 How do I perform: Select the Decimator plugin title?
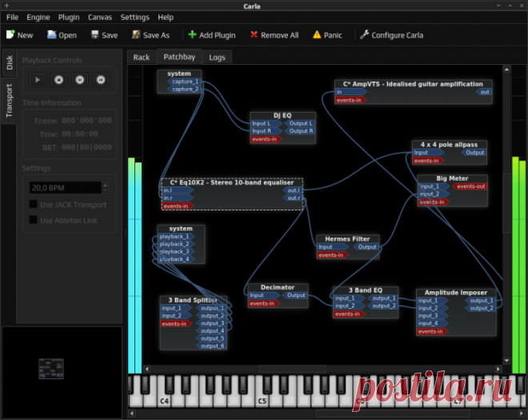(278, 287)
